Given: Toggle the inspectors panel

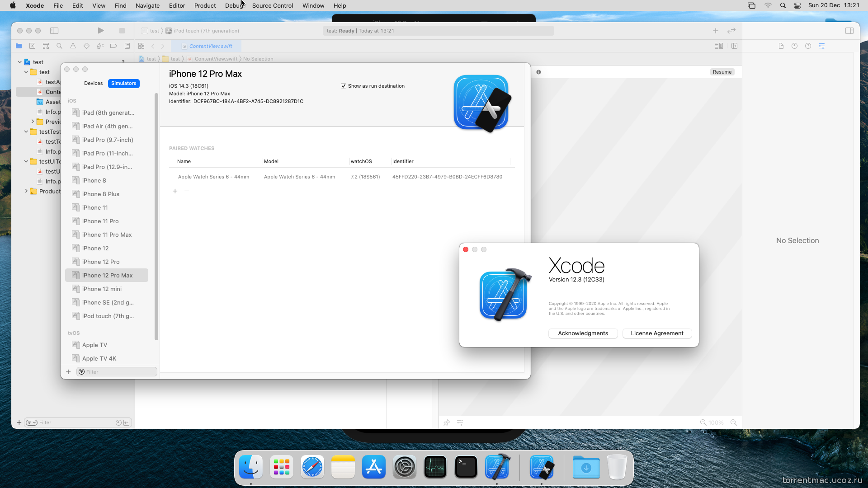Looking at the screenshot, I should [x=849, y=31].
